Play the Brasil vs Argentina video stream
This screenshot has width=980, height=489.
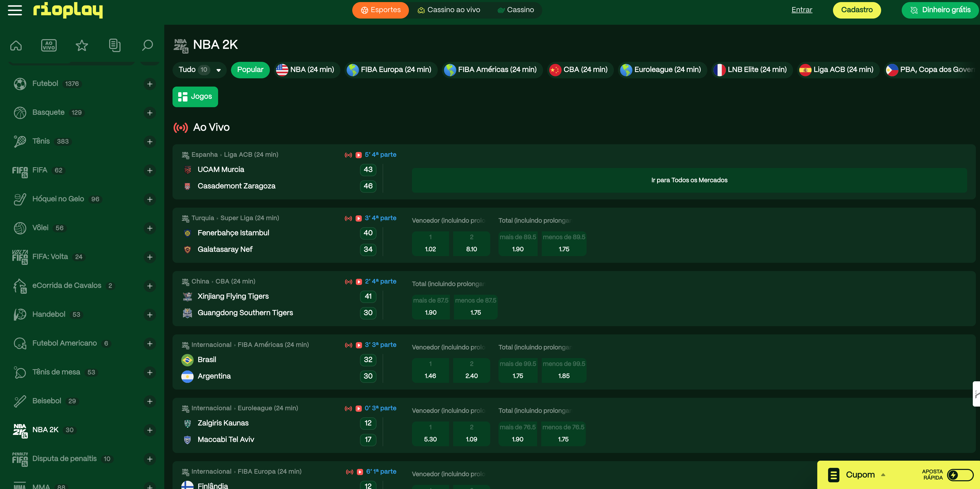(x=358, y=345)
